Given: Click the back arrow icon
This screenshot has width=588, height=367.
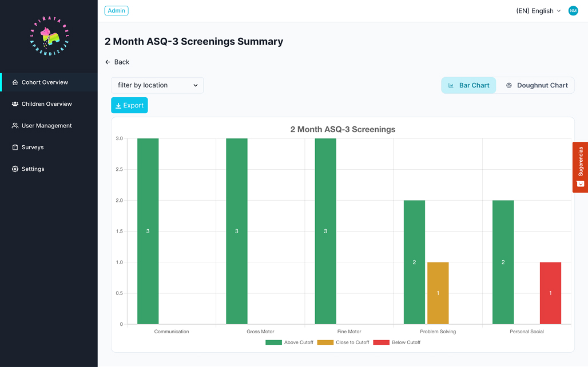Looking at the screenshot, I should (x=108, y=62).
